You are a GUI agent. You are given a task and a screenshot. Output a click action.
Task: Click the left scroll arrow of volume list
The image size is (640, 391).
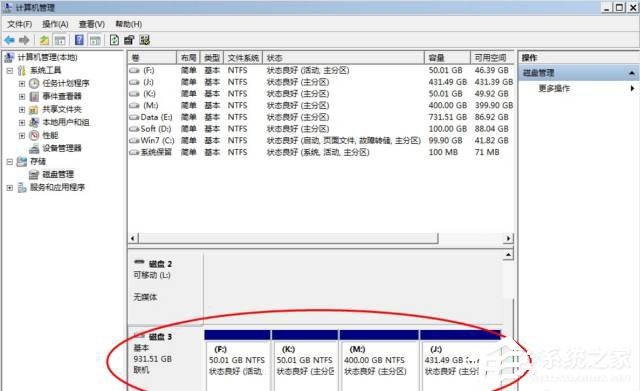point(133,238)
